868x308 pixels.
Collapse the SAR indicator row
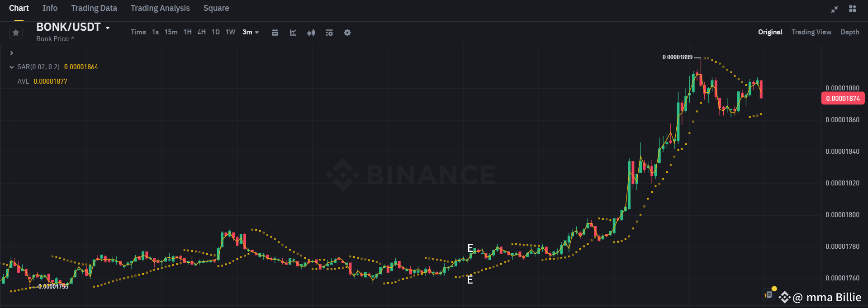(11, 66)
